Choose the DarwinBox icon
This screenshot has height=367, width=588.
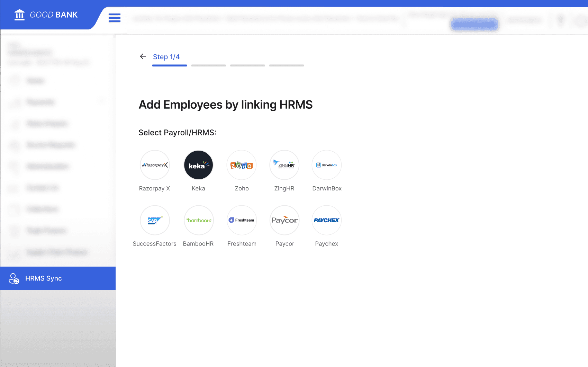pos(327,165)
